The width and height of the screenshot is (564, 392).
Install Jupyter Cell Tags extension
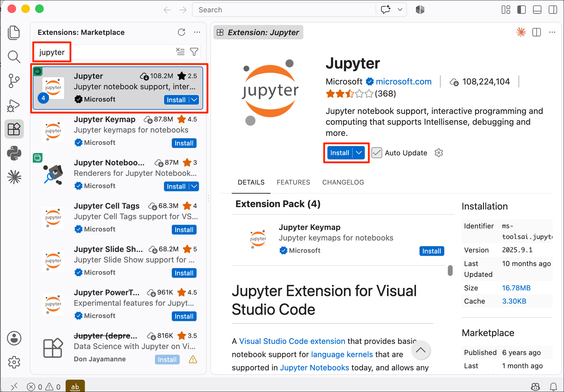(184, 230)
